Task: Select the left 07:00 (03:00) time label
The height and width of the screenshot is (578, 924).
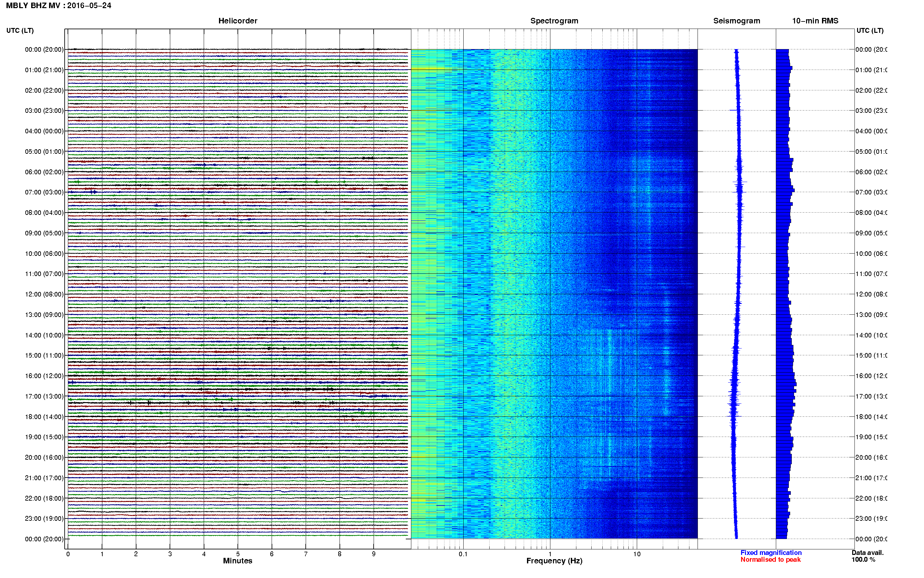Action: (x=44, y=192)
